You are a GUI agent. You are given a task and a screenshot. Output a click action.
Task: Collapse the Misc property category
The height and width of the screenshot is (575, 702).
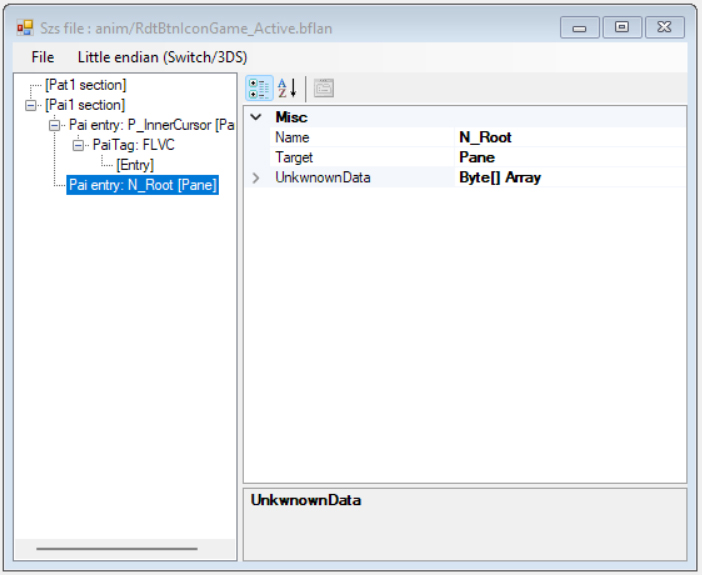pyautogui.click(x=256, y=117)
